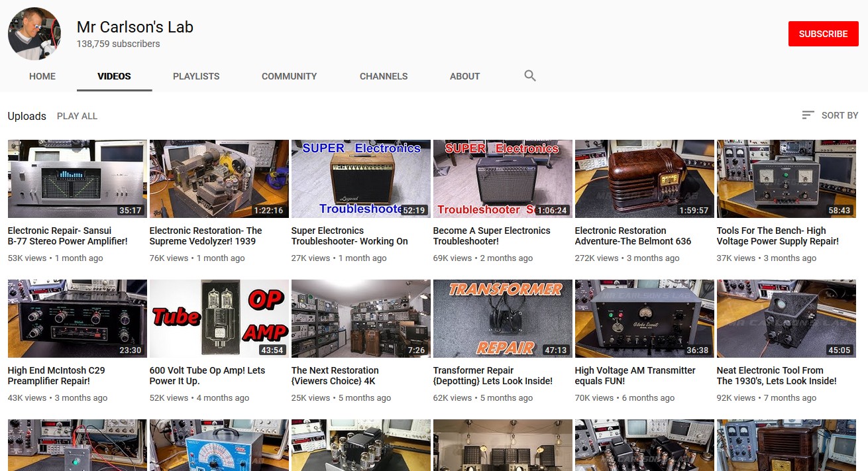Open the Uploads heading link
Screen dimensions: 868x471
click(x=27, y=116)
